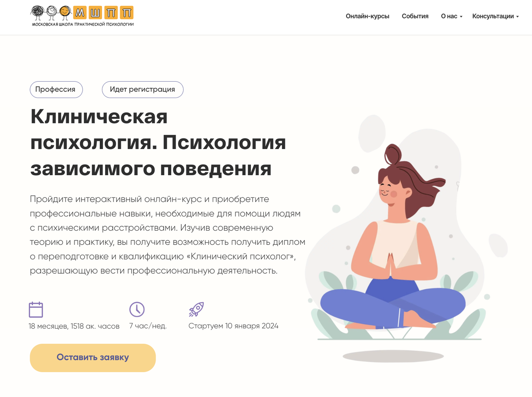Click the clock hours-per-week icon

(137, 309)
